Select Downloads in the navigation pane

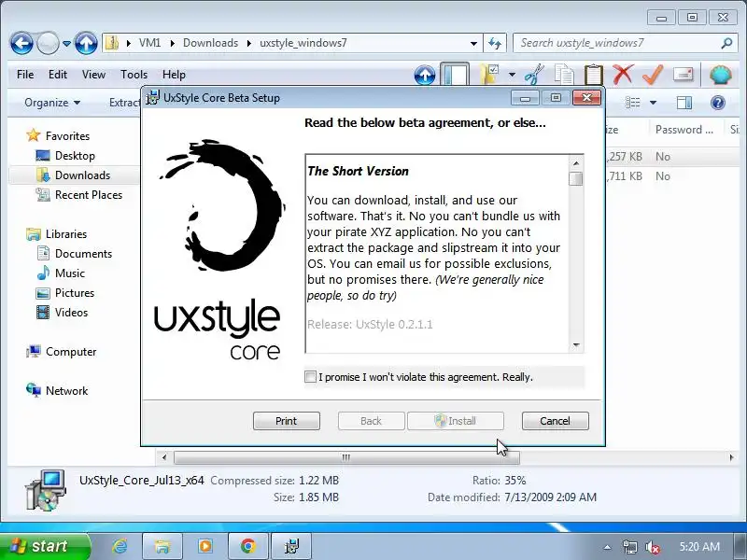pos(82,175)
